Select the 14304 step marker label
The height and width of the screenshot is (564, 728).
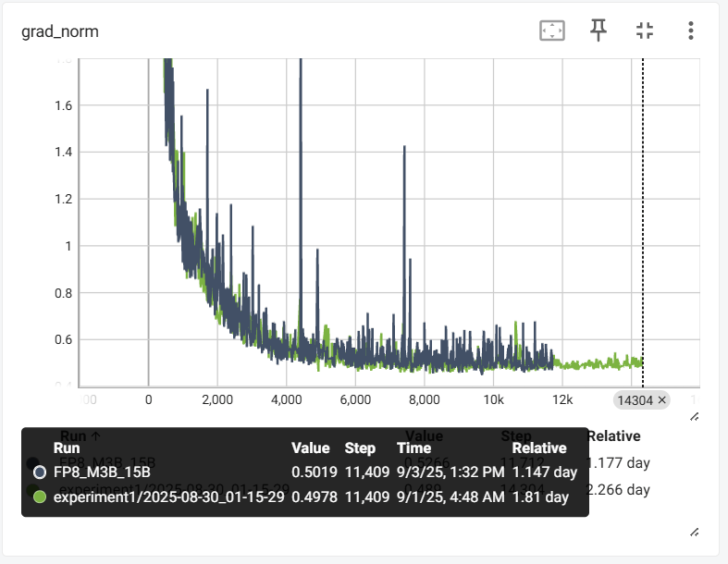635,400
